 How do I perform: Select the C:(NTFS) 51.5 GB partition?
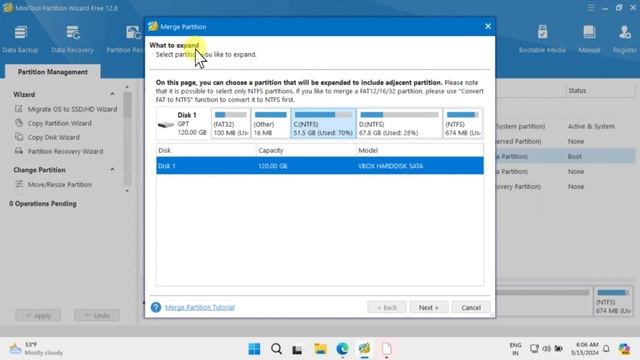coord(323,123)
